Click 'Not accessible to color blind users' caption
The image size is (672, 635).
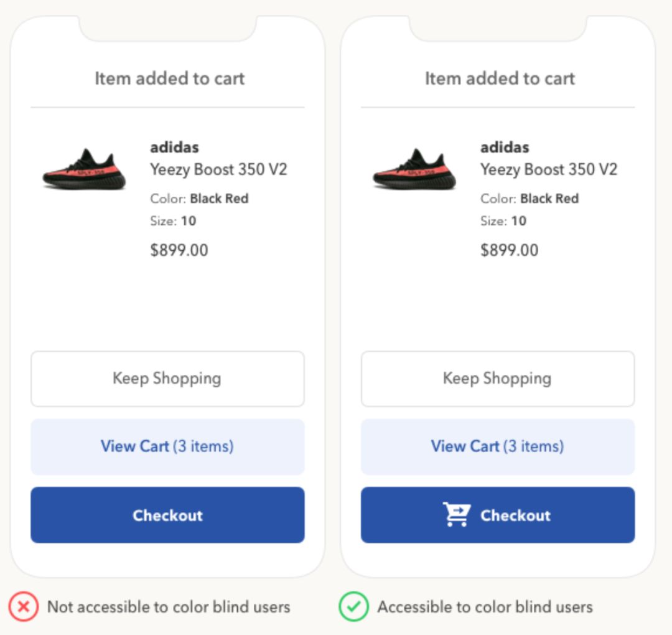coord(169,607)
